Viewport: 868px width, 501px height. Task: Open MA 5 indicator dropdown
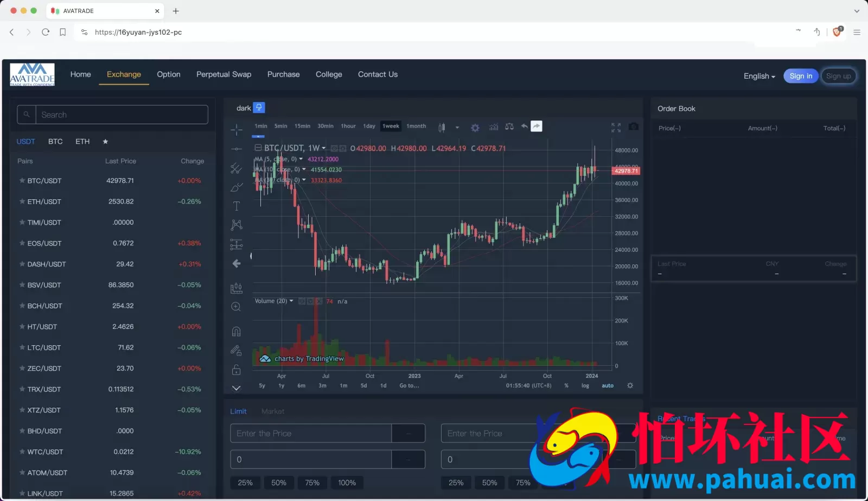click(301, 159)
